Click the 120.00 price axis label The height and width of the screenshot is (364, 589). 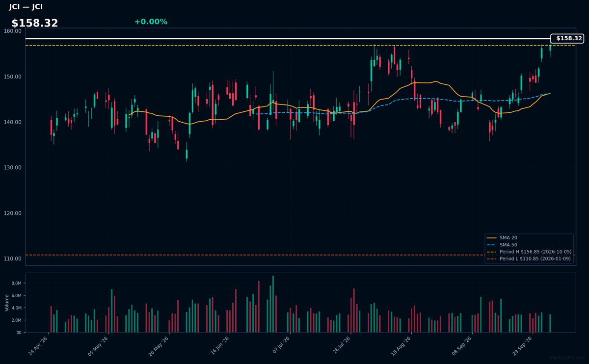click(13, 213)
